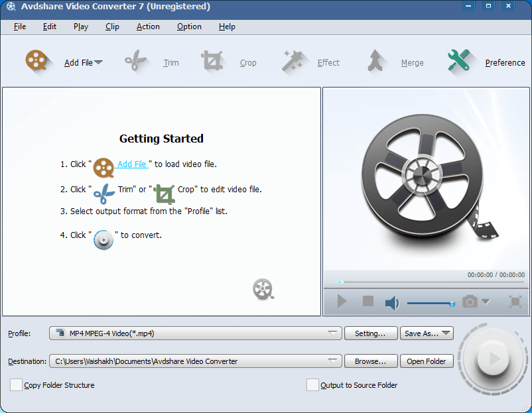Click the Browse button for destination
The height and width of the screenshot is (413, 532).
[370, 361]
